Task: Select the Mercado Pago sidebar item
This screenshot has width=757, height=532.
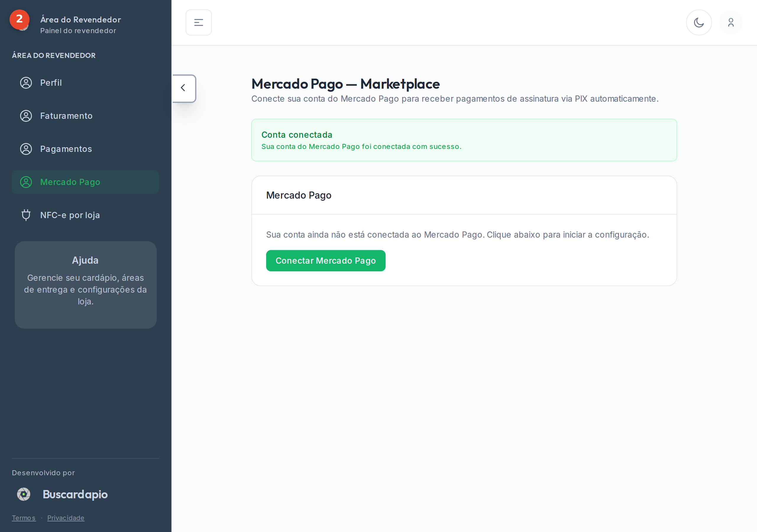Action: (85, 182)
